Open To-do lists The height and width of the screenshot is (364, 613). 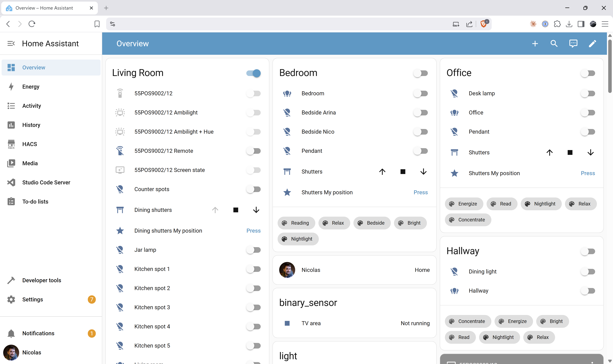point(51,202)
